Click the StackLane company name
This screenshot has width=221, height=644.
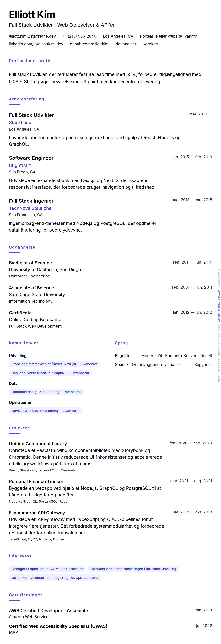(x=20, y=122)
